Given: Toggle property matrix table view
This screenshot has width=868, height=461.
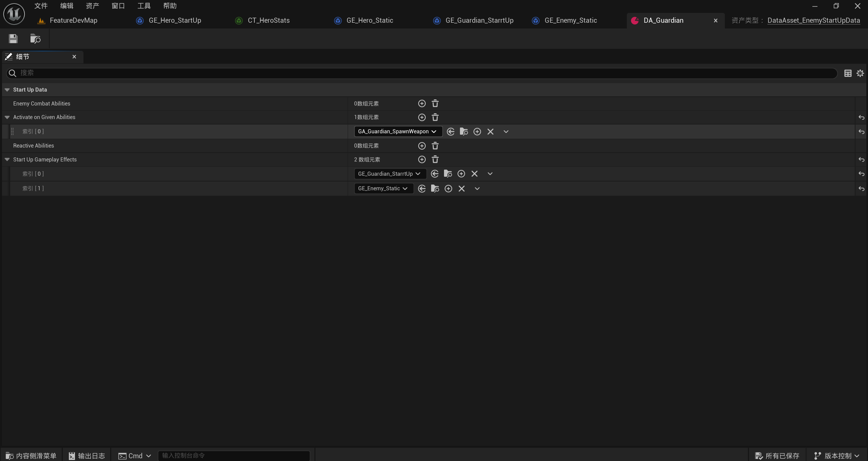Looking at the screenshot, I should 848,73.
